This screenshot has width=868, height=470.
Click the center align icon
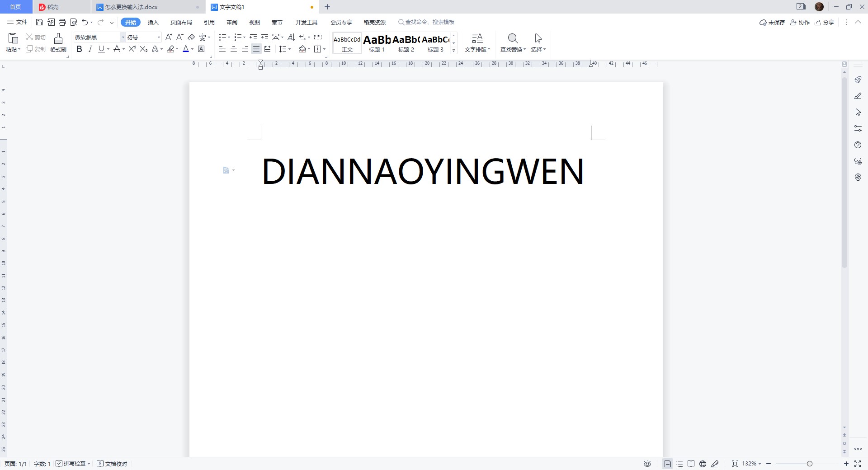click(234, 49)
